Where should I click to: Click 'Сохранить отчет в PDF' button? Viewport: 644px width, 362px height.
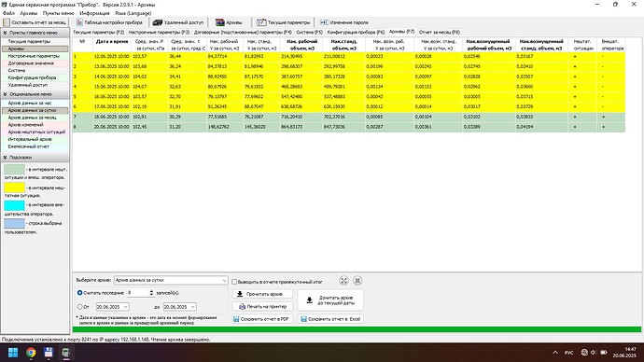[262, 319]
